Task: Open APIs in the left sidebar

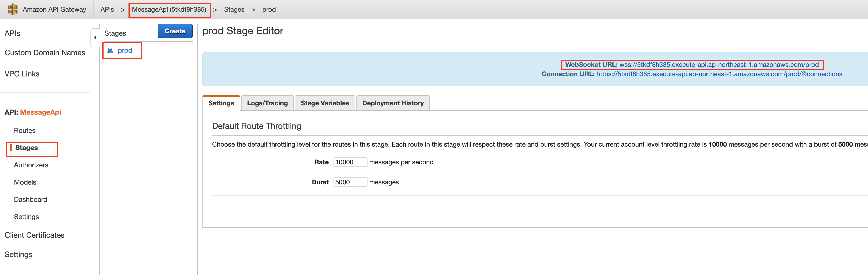Action: tap(12, 33)
